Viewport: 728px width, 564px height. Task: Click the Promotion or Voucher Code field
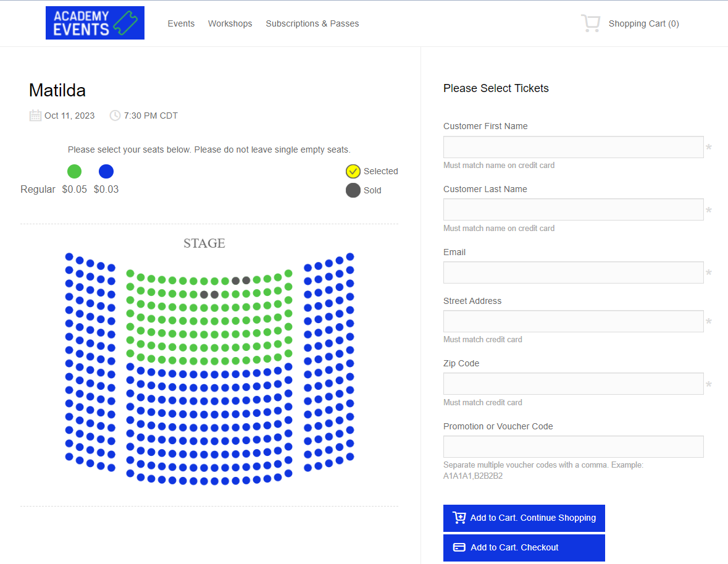click(573, 446)
